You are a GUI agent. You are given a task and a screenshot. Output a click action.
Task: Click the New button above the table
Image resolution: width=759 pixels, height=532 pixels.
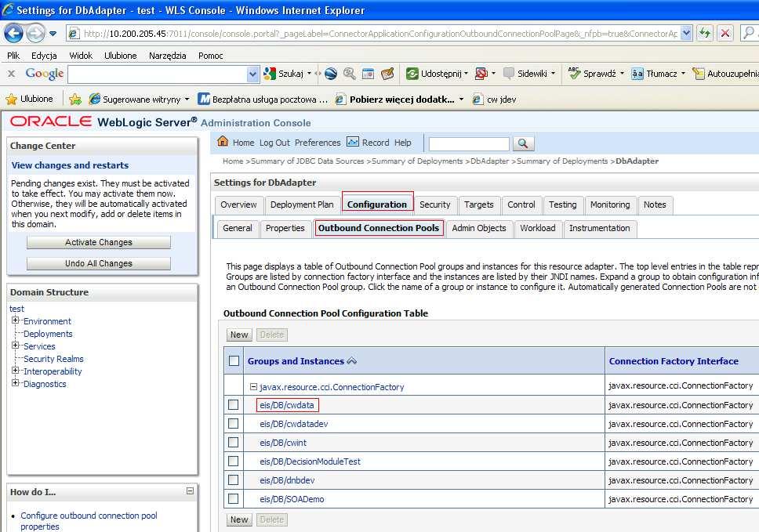[x=239, y=335]
